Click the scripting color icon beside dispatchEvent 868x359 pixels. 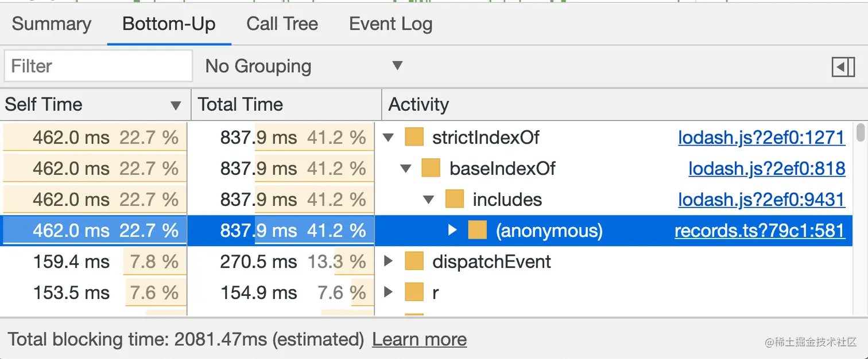point(414,262)
